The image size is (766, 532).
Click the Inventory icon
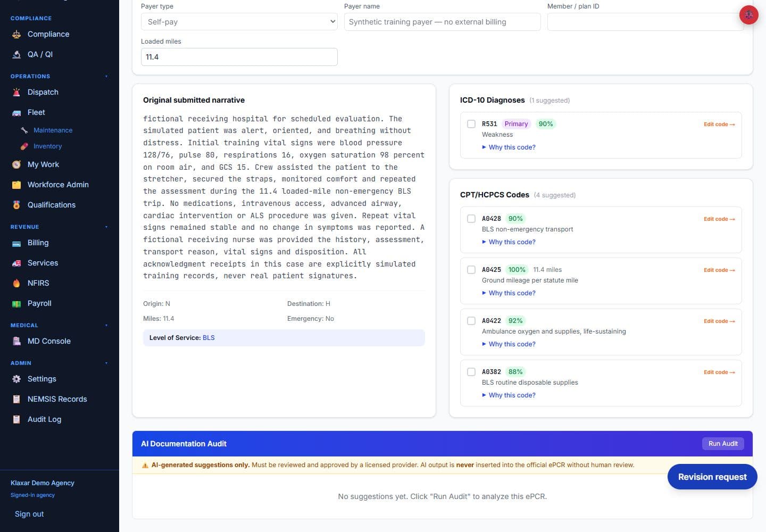tap(24, 146)
